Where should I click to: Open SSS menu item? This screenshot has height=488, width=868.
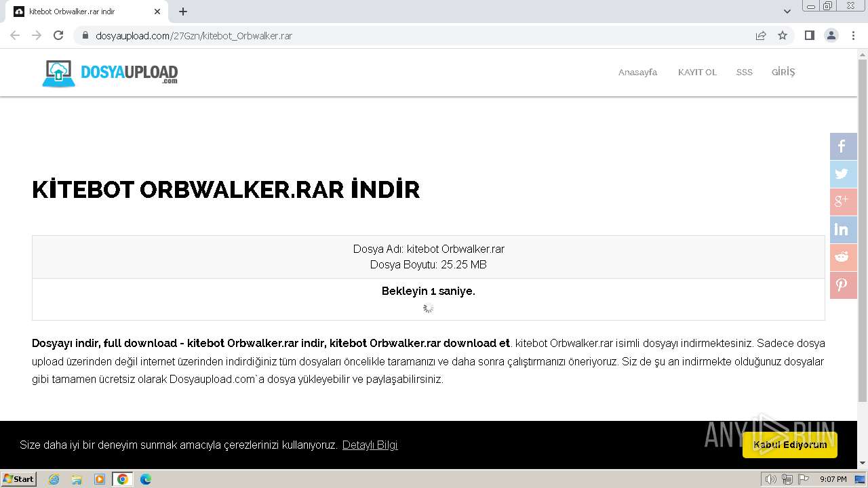coord(745,73)
